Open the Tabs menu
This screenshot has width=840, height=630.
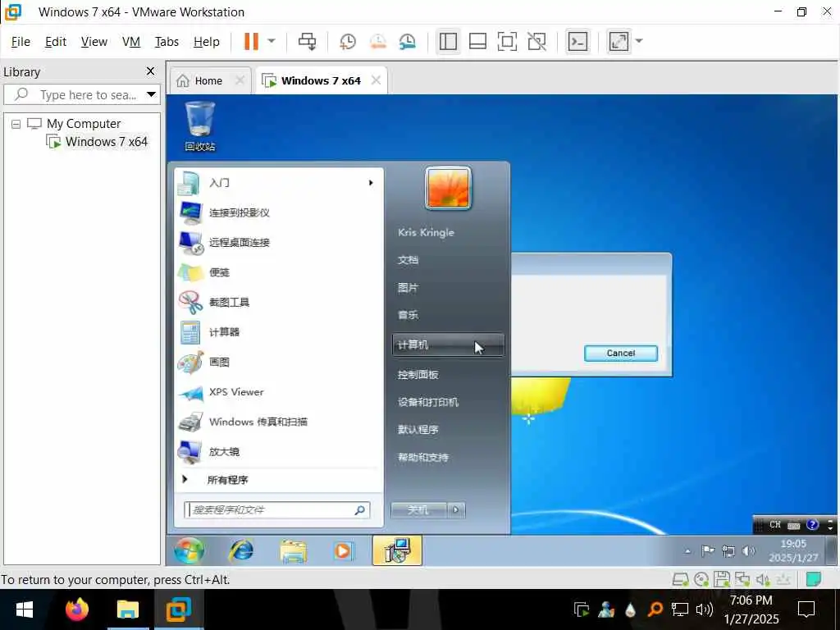[167, 42]
